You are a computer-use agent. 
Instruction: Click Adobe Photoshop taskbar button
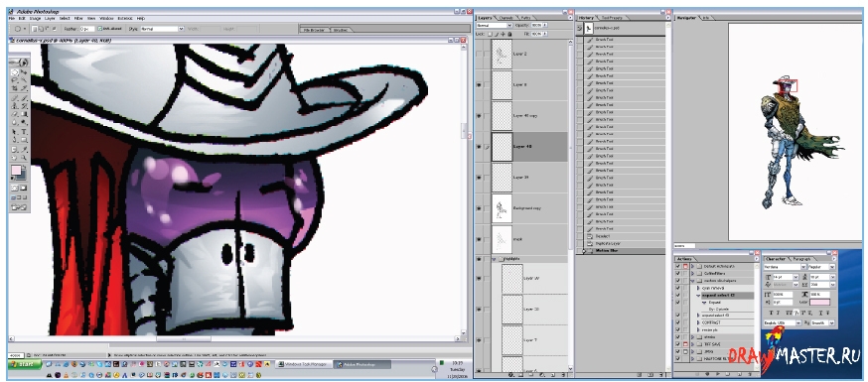click(363, 364)
